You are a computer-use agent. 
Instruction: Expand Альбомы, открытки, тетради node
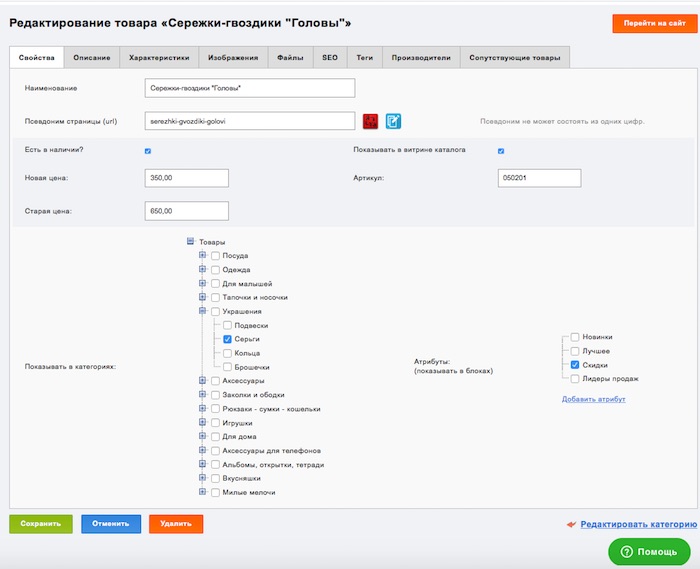click(202, 464)
